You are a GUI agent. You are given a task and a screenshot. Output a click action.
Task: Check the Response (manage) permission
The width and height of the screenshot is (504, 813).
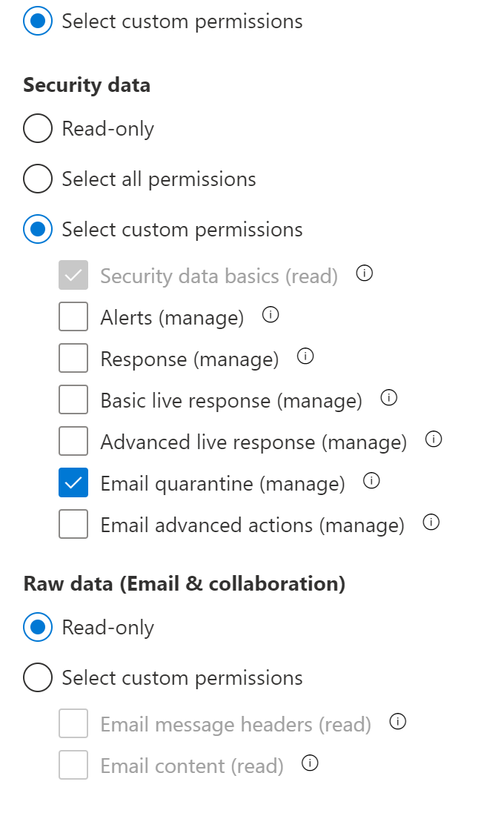(73, 359)
